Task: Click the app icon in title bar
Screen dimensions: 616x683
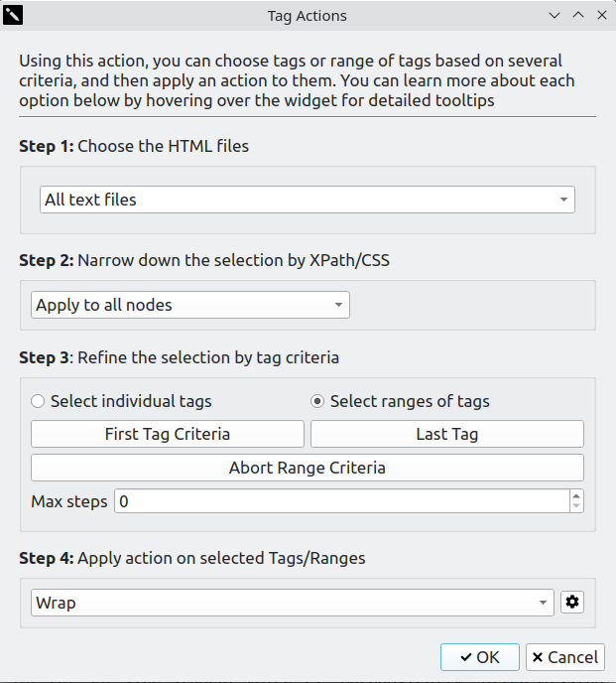Action: 12,16
